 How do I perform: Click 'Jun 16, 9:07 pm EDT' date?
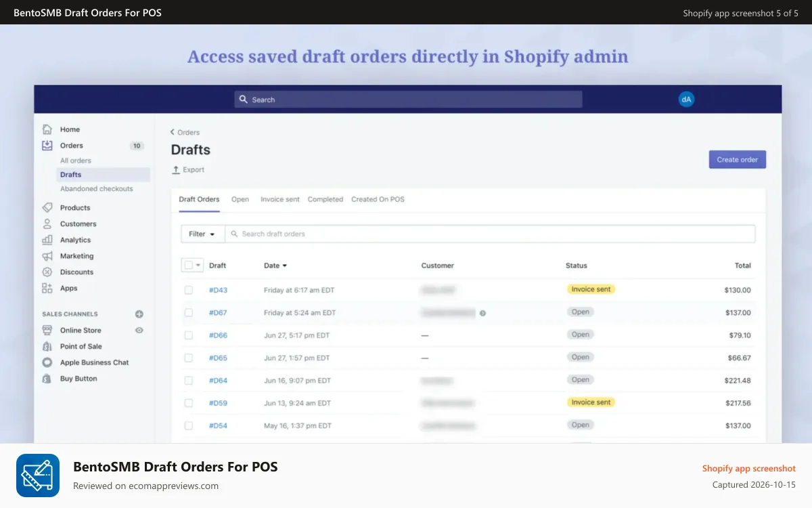tap(297, 381)
